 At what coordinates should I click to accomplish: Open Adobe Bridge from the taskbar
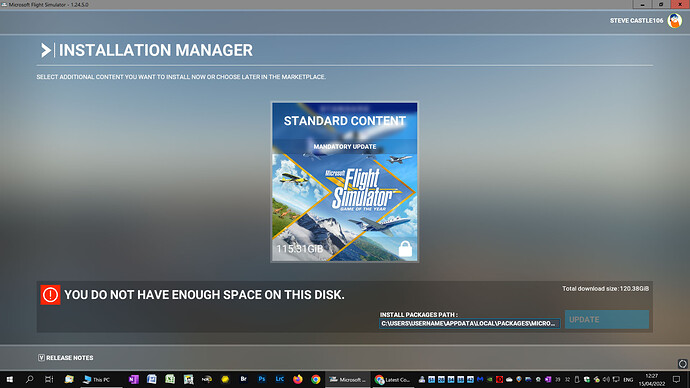tap(243, 379)
